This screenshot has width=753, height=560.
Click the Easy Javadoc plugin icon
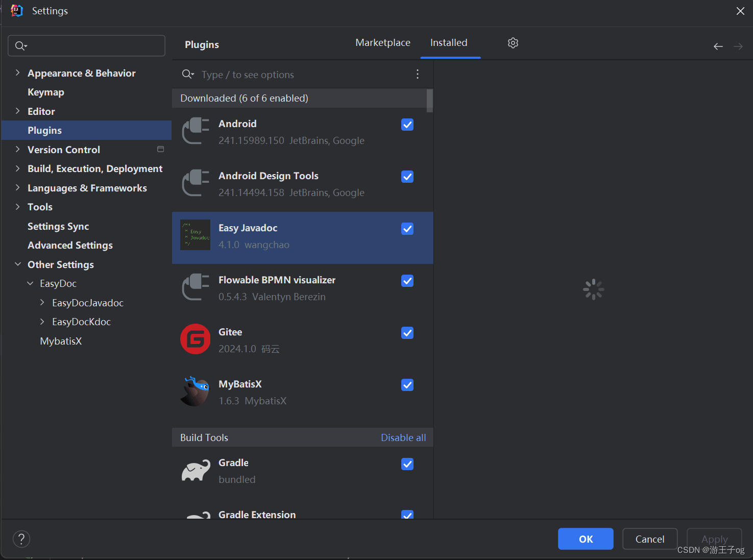pyautogui.click(x=195, y=235)
